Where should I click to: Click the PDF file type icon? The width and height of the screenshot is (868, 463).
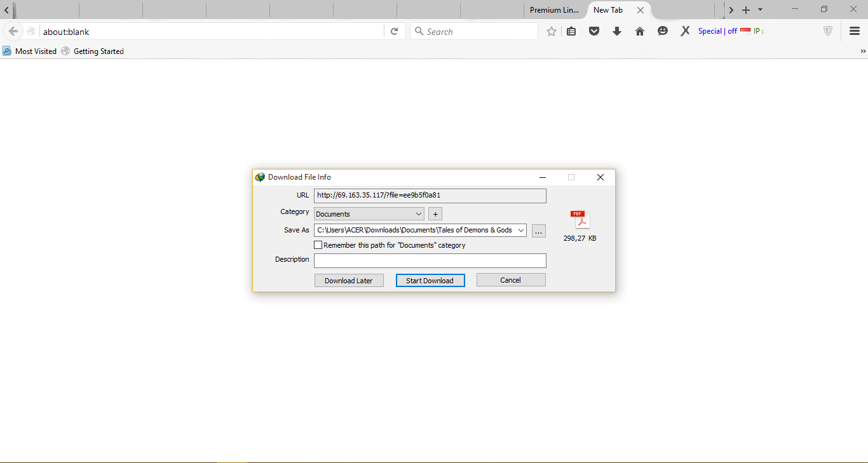(x=578, y=218)
